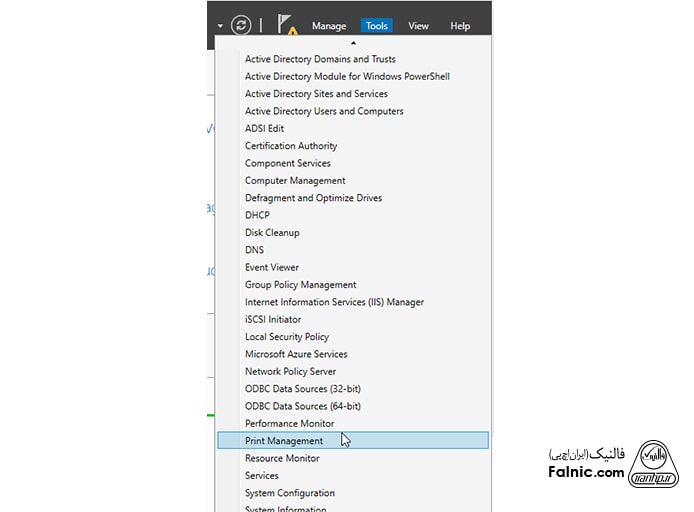The image size is (694, 512).
Task: Open the DHCP console
Action: click(257, 215)
